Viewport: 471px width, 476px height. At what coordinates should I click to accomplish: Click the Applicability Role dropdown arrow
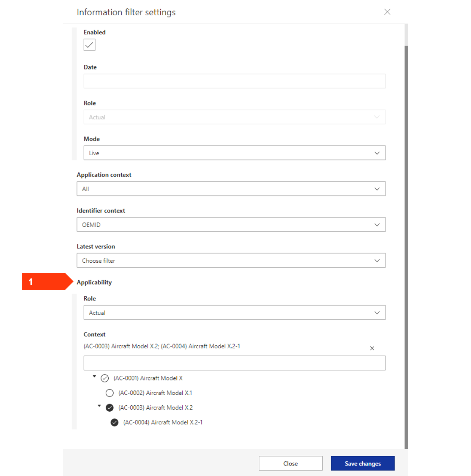tap(377, 312)
